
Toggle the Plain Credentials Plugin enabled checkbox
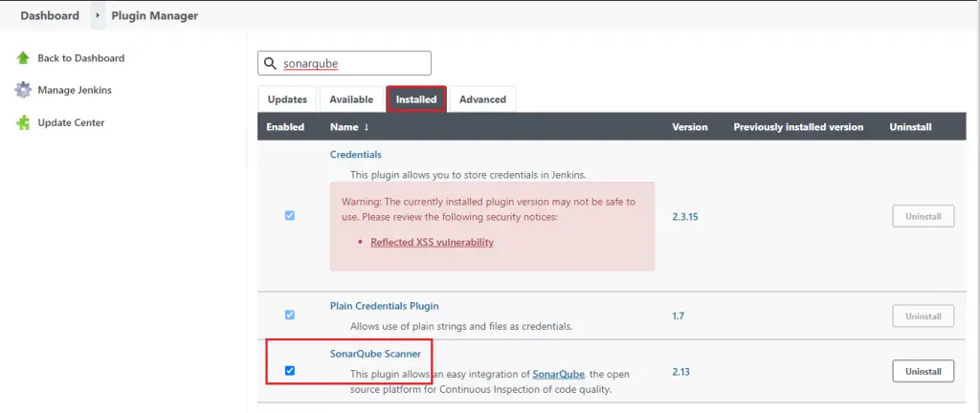(x=289, y=315)
